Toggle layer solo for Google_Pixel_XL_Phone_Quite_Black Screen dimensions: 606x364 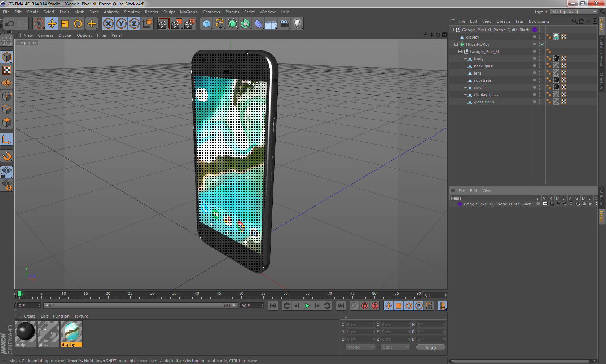pos(538,204)
